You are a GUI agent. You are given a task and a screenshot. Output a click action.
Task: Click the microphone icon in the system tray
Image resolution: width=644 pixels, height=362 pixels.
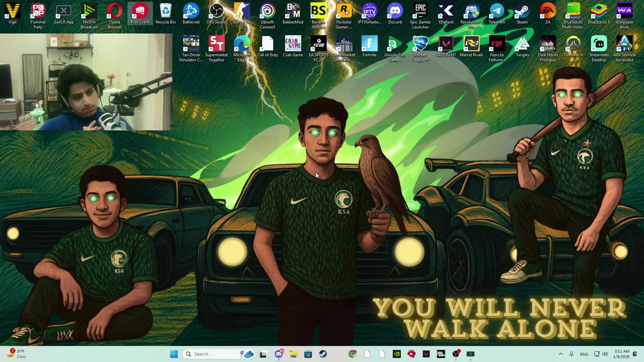pyautogui.click(x=572, y=354)
